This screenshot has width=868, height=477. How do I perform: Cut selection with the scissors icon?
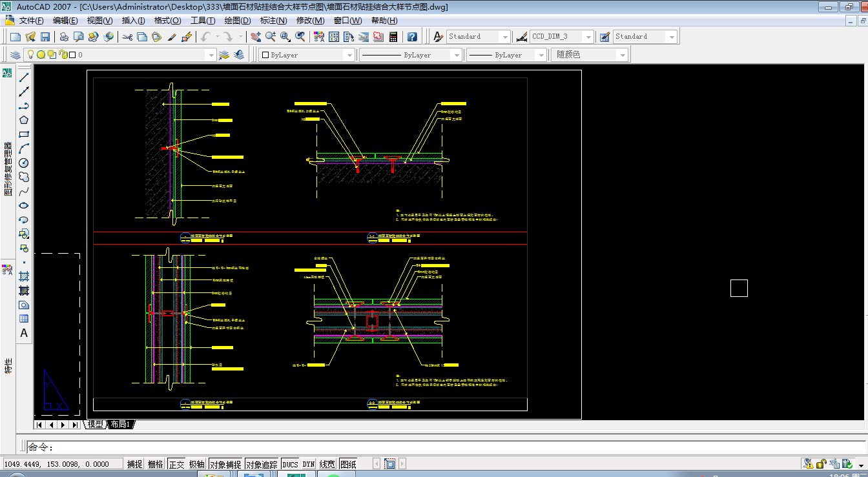[x=127, y=37]
